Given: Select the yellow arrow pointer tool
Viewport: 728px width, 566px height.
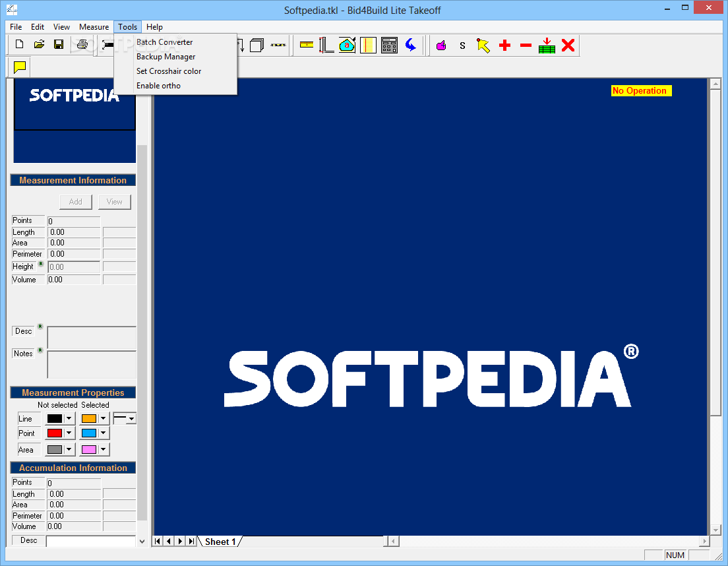Looking at the screenshot, I should click(483, 46).
